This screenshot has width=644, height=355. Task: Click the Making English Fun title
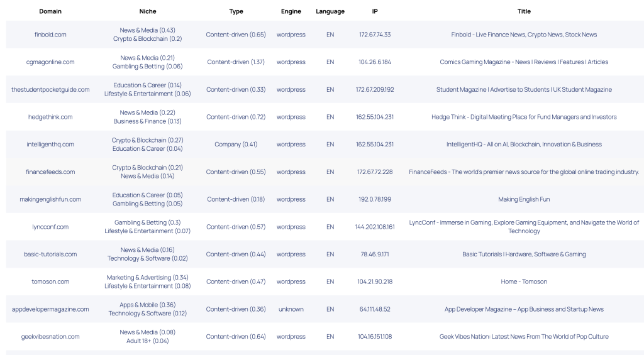click(524, 199)
